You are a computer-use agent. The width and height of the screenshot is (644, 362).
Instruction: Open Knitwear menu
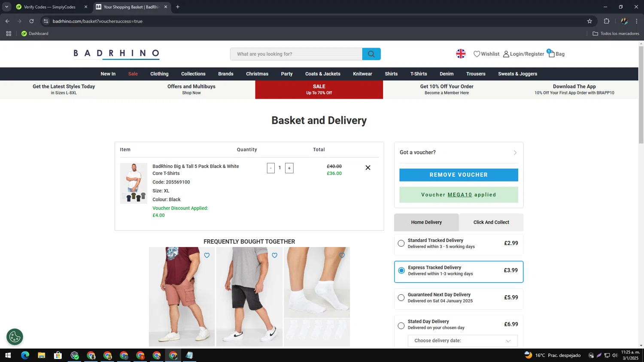(362, 74)
